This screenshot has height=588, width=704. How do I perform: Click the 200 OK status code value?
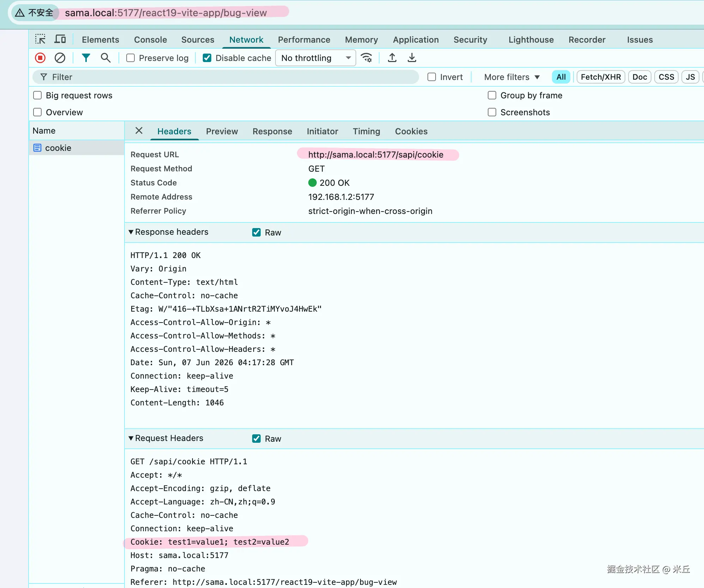click(334, 183)
